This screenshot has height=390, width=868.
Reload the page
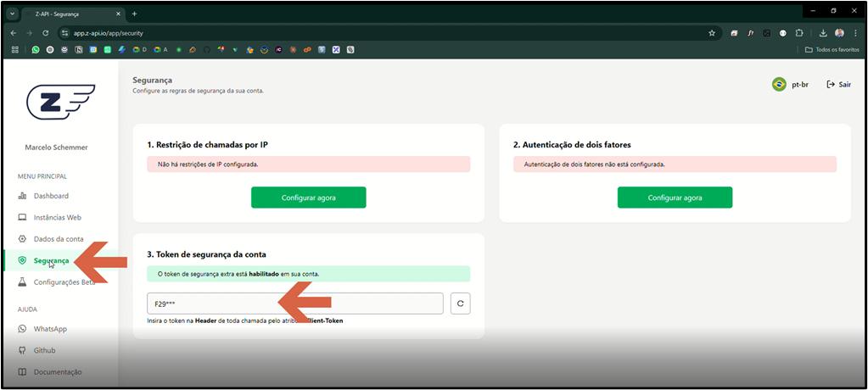[x=45, y=33]
